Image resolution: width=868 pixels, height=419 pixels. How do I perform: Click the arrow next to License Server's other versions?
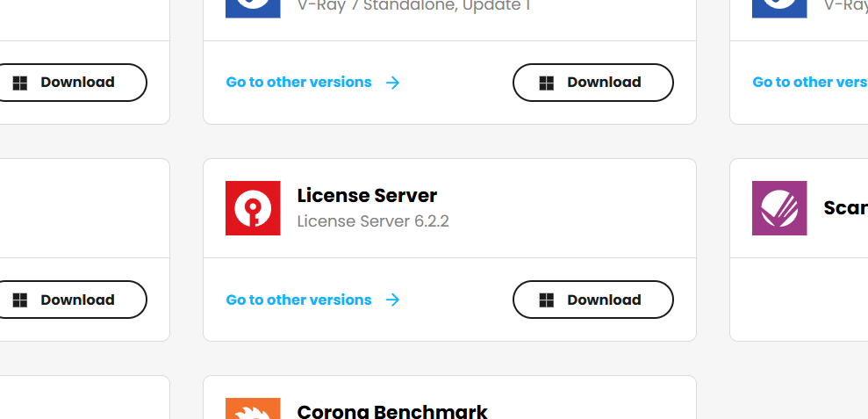pos(392,300)
